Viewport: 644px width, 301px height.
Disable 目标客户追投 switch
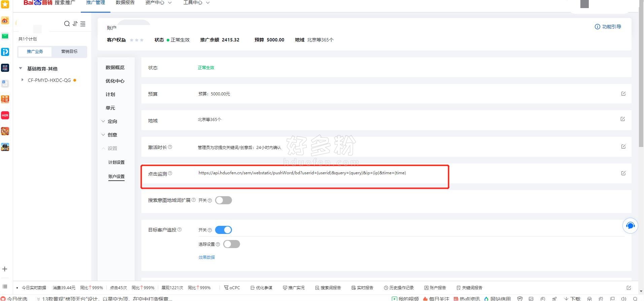[224, 230]
